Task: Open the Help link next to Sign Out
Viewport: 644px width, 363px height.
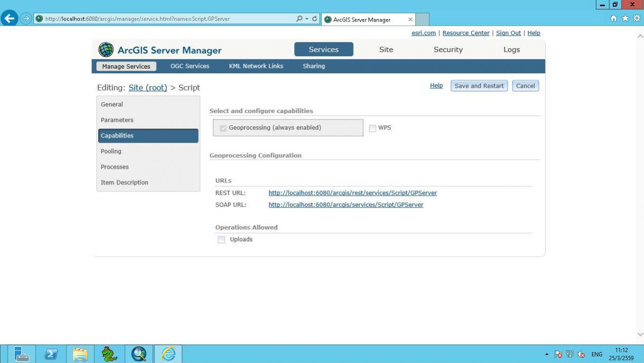Action: point(534,33)
